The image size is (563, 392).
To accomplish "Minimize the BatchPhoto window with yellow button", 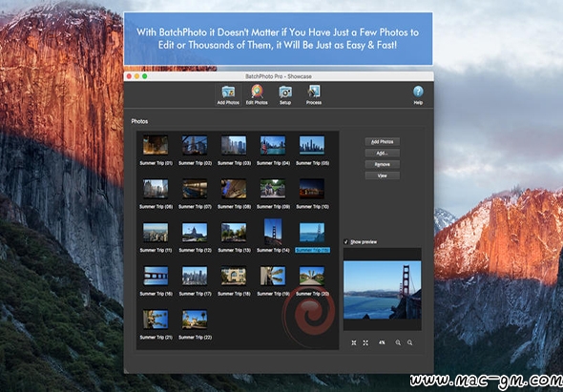I will pyautogui.click(x=136, y=76).
